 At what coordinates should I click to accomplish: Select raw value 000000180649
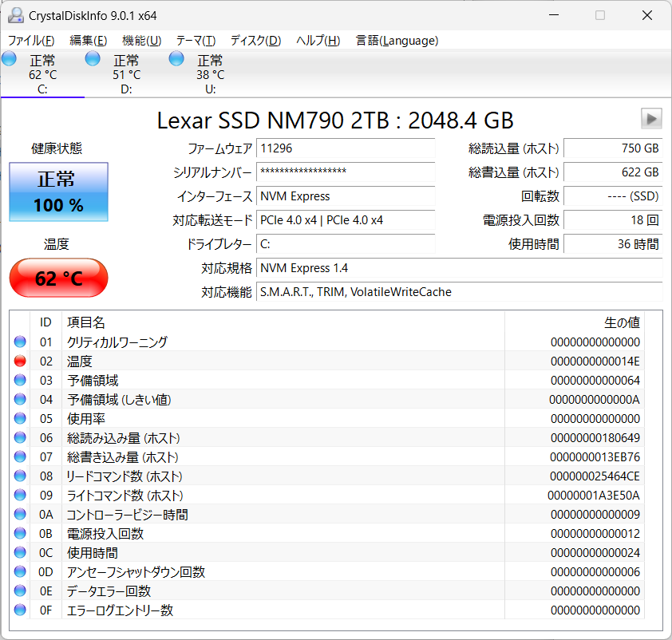pyautogui.click(x=595, y=438)
